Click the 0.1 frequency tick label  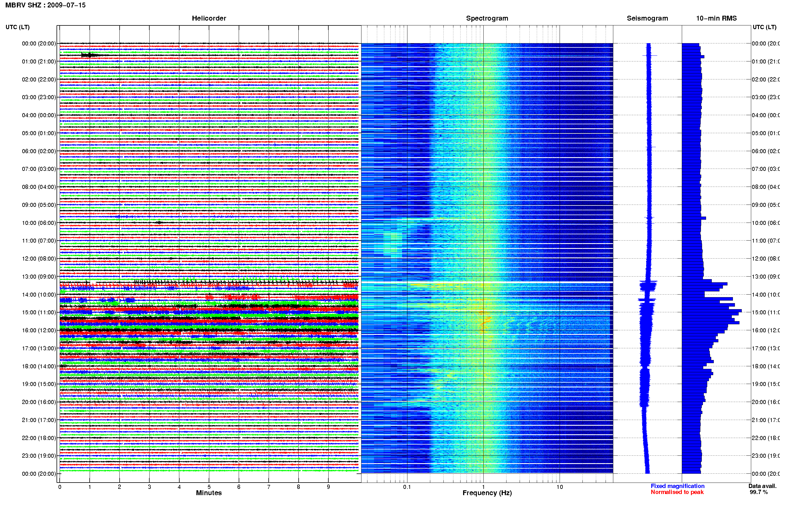pyautogui.click(x=407, y=487)
